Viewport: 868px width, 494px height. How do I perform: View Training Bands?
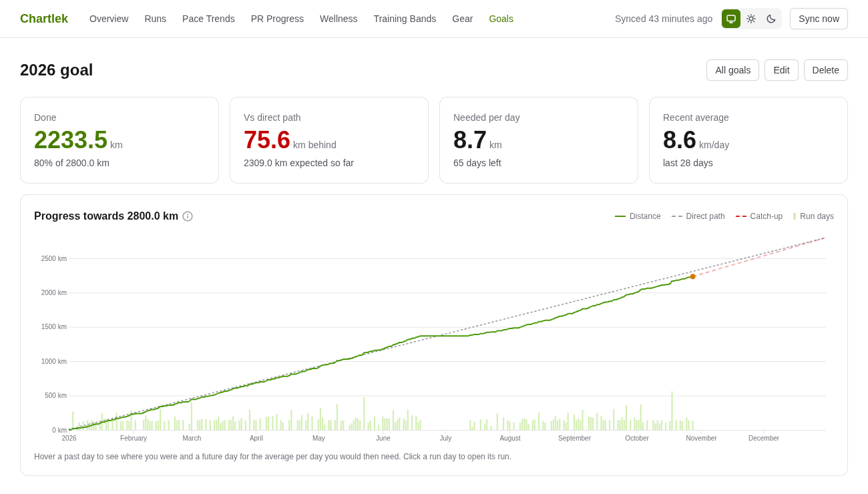point(405,19)
